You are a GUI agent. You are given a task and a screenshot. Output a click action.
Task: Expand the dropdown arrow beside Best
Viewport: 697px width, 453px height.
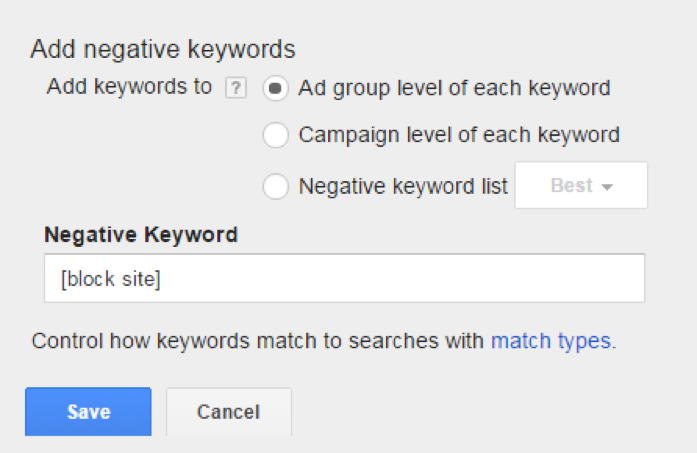(607, 187)
